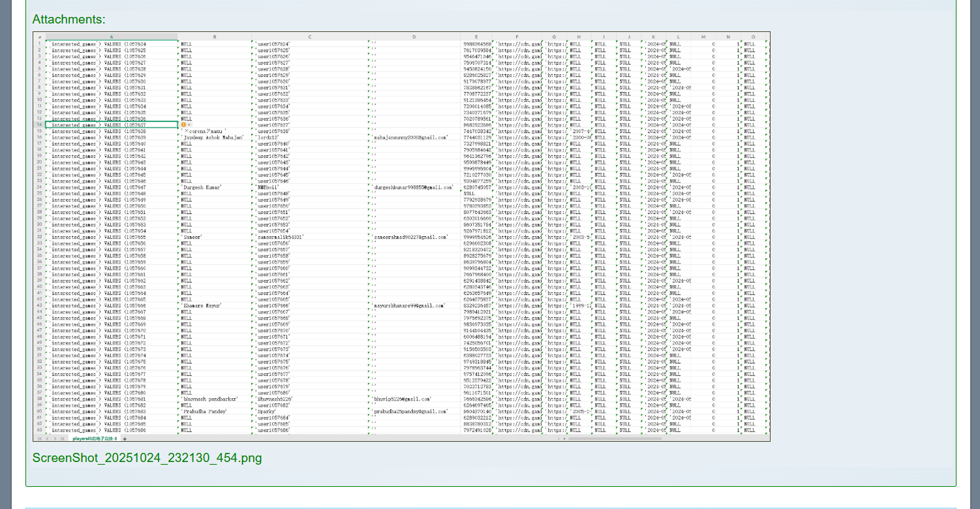
Task: Click row 1 header number
Action: point(39,44)
